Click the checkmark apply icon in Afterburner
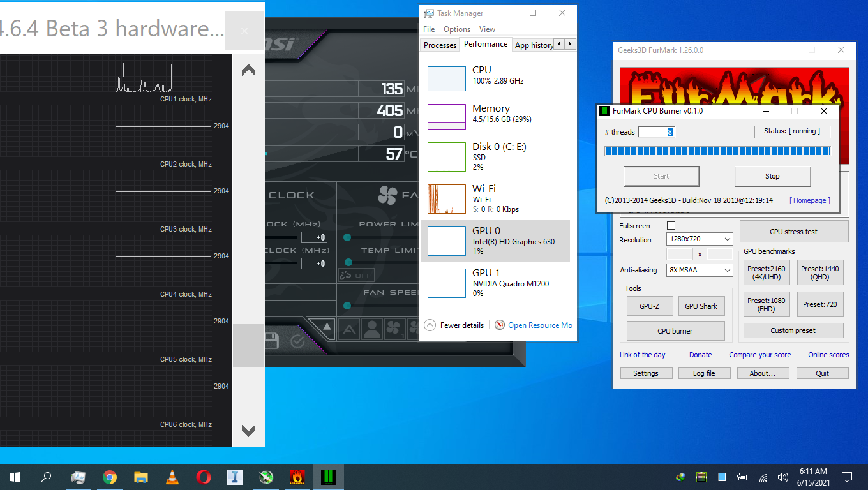The height and width of the screenshot is (490, 868). (297, 340)
